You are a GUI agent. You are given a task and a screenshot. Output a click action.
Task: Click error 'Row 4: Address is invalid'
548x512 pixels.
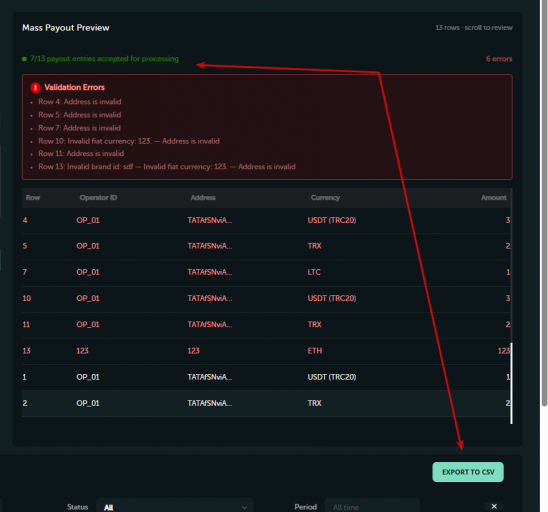(80, 102)
